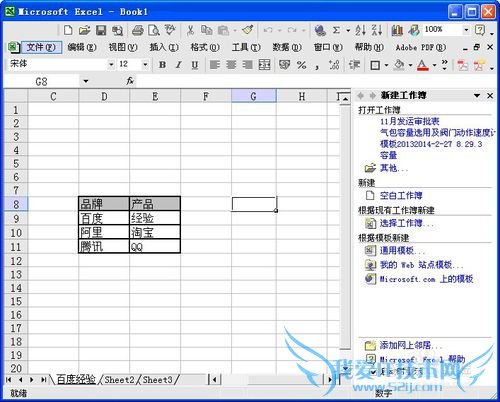The image size is (500, 402).
Task: Open the zoom percentage dropdown
Action: [x=466, y=30]
